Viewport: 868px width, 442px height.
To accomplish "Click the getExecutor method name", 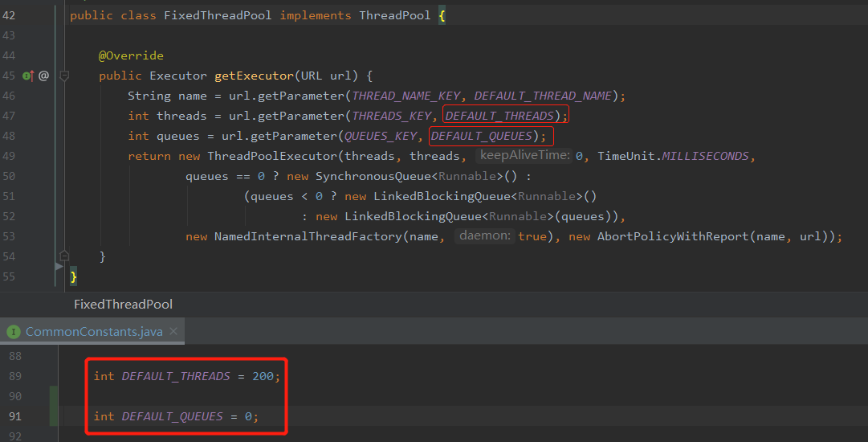I will 254,76.
